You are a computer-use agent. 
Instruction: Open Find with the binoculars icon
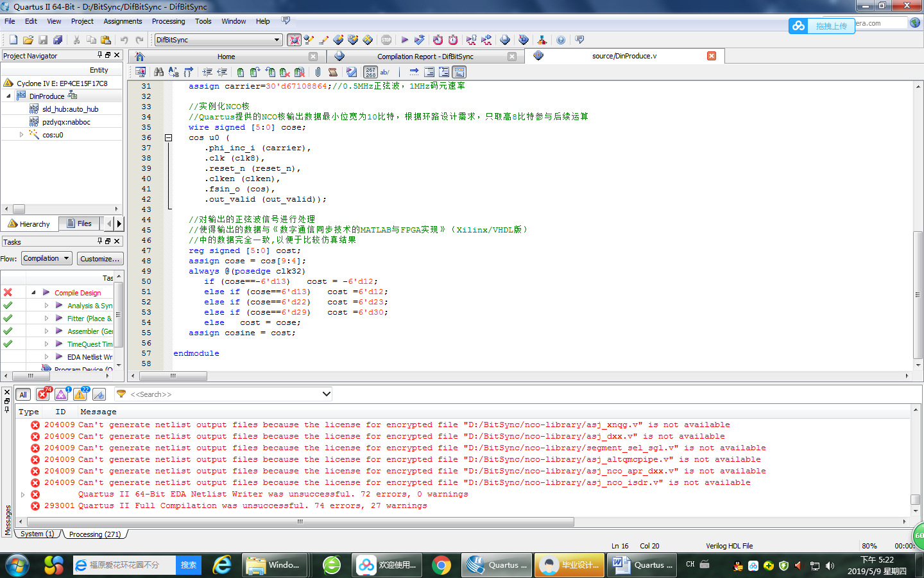click(x=158, y=72)
